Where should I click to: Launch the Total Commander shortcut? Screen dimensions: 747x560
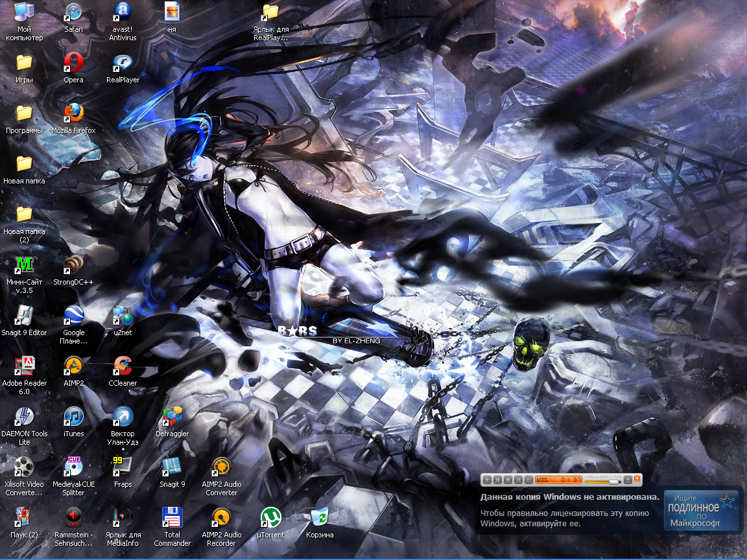[x=172, y=527]
